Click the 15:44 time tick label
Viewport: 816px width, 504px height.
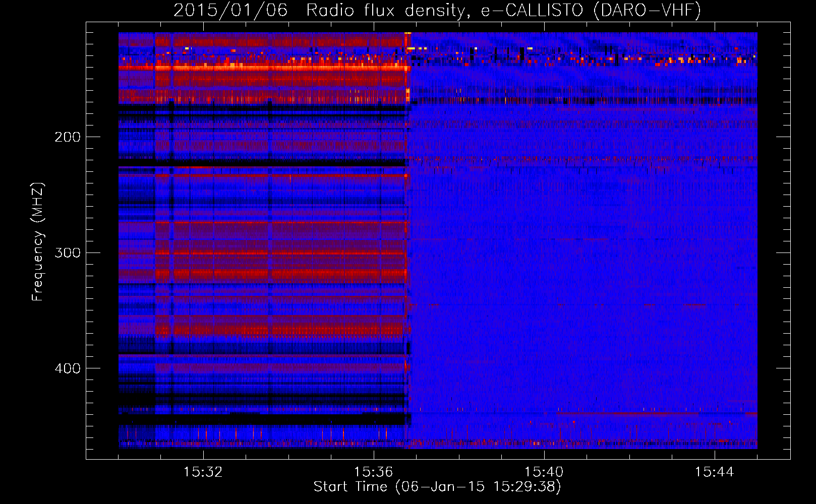point(714,472)
